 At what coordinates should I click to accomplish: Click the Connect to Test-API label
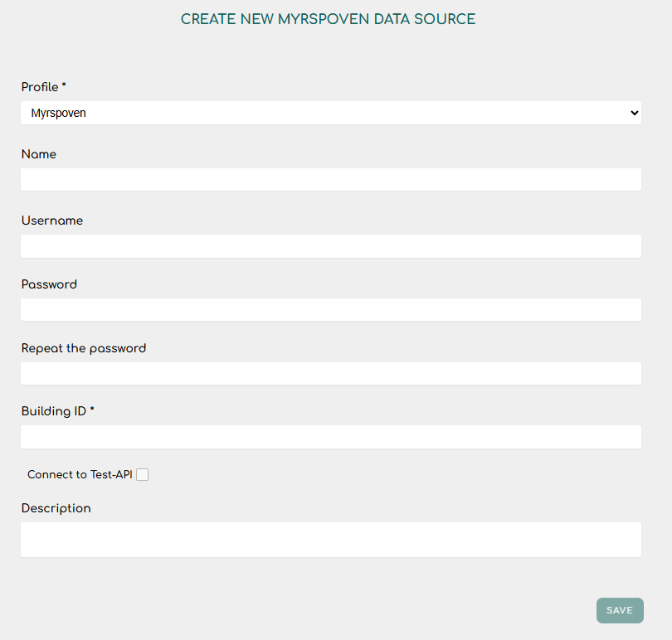(x=80, y=475)
